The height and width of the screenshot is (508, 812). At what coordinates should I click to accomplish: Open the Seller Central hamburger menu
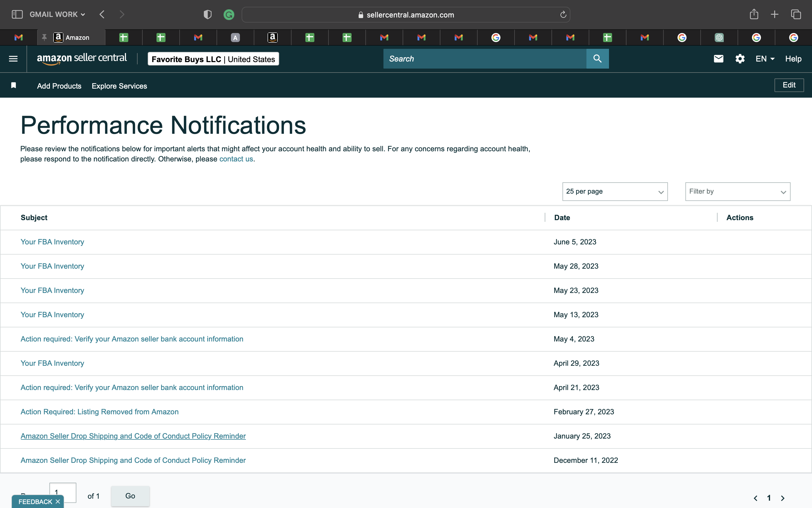point(13,59)
